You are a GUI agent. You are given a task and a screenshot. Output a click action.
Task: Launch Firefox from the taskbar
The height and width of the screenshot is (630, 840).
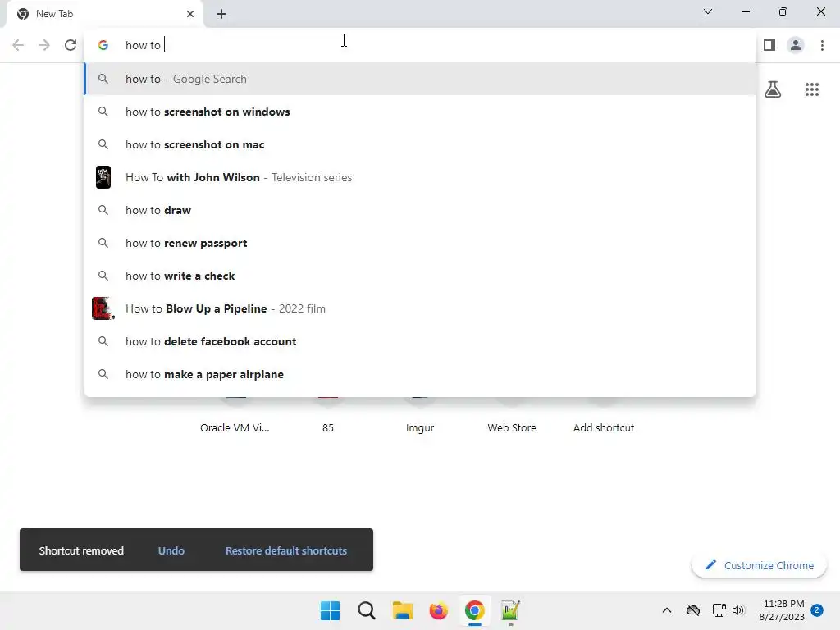[438, 610]
